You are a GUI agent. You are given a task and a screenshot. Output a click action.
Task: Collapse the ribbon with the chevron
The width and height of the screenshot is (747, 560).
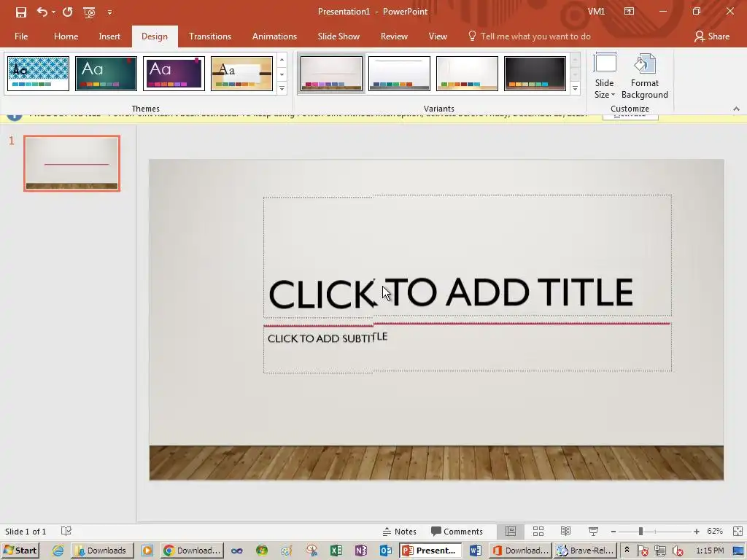(x=736, y=109)
